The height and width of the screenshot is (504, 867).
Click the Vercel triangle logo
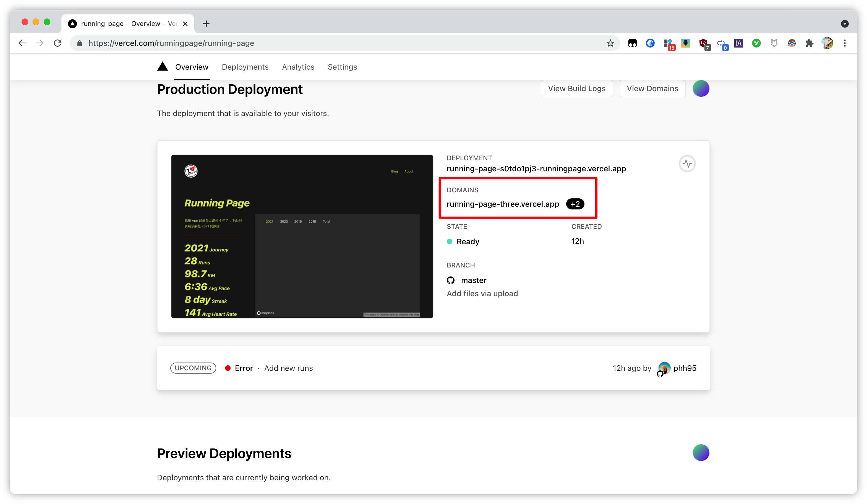click(162, 67)
